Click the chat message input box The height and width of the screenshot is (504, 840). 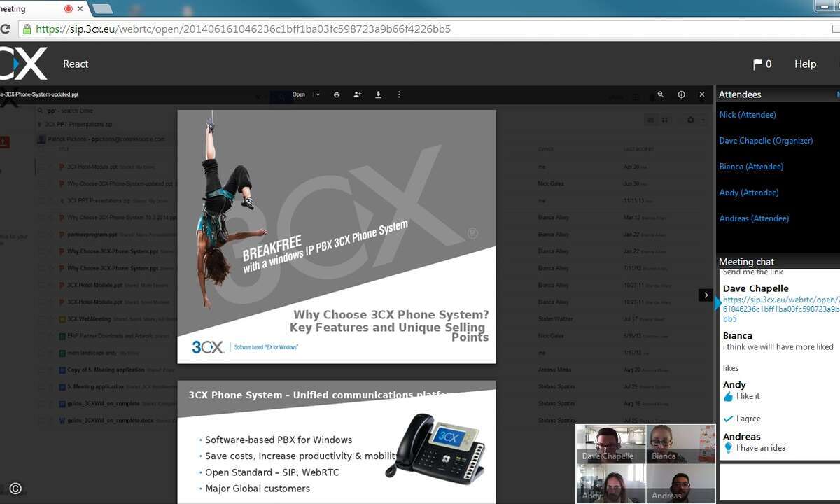point(780,482)
